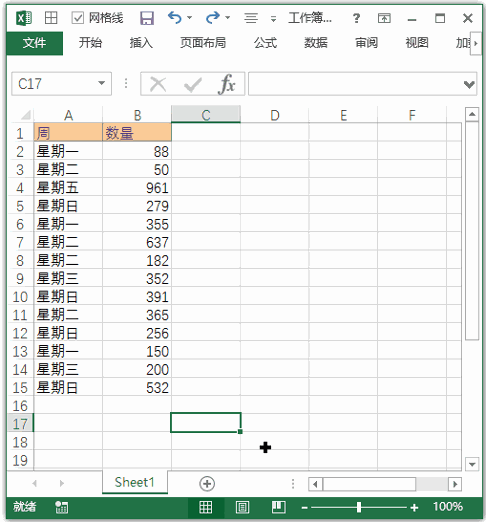Screen dimensions: 486x522
Task: Undo the last action
Action: coord(175,18)
